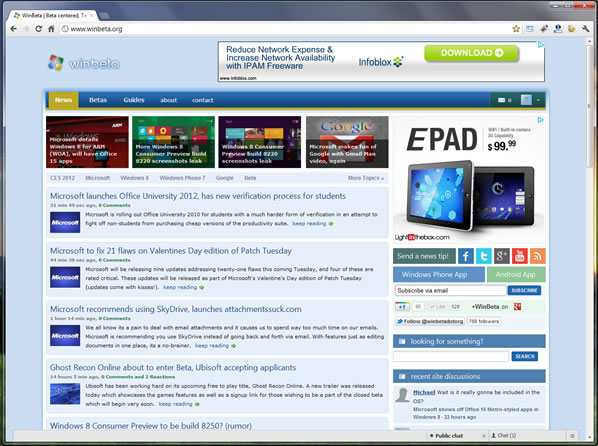This screenshot has height=446, width=598.
Task: Click the WinBeta browser tab
Action: pos(53,15)
